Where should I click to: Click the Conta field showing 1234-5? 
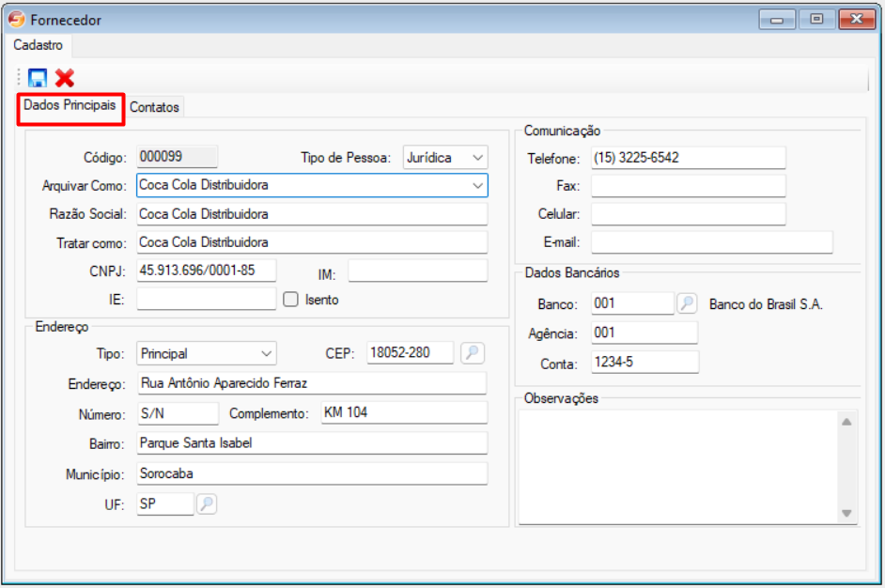(645, 363)
